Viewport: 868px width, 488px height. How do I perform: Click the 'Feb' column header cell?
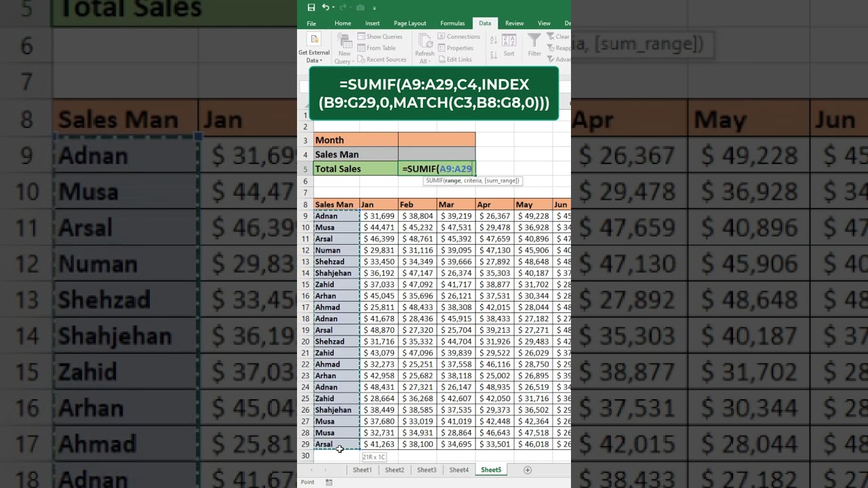point(418,204)
